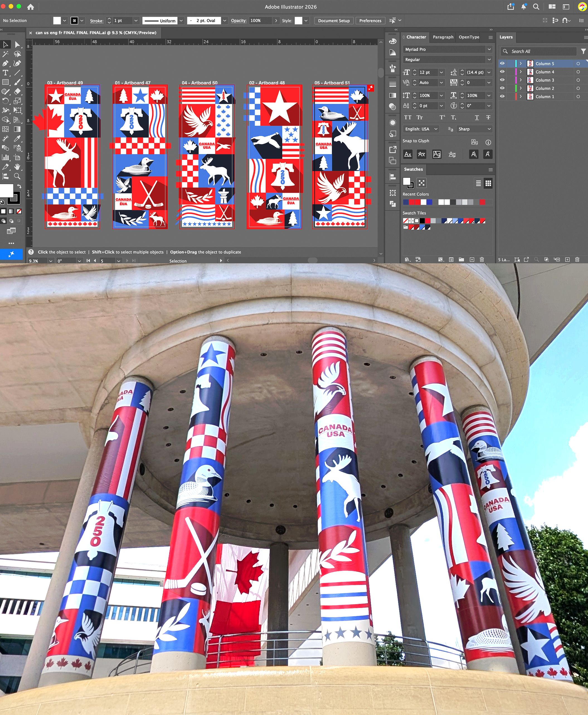This screenshot has height=715, width=588.
Task: Hide the Column 3 layer
Action: pos(502,80)
